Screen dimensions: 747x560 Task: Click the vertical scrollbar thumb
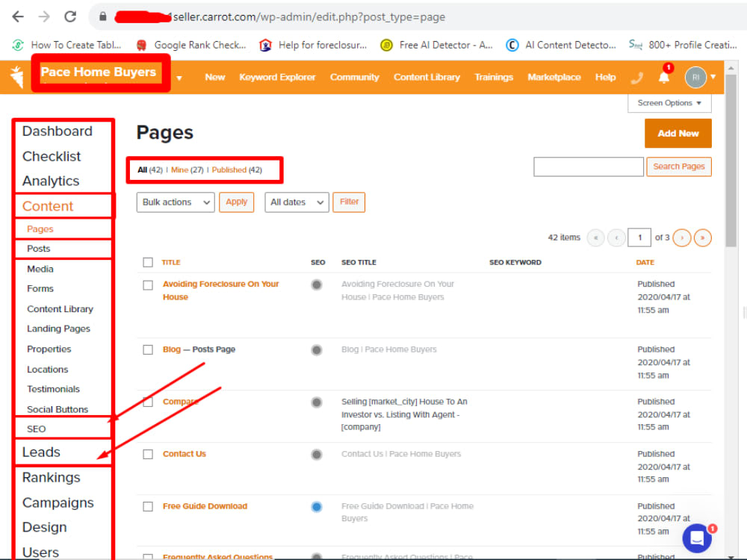pyautogui.click(x=731, y=160)
